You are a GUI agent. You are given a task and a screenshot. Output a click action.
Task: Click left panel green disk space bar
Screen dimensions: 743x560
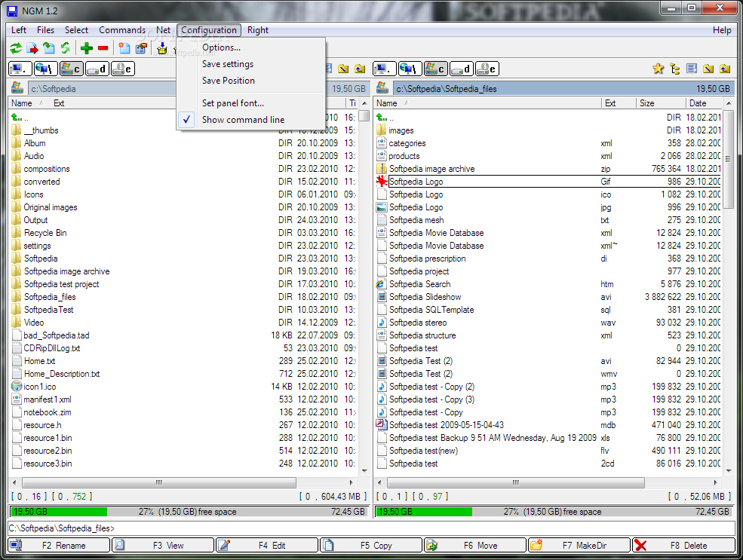(59, 511)
